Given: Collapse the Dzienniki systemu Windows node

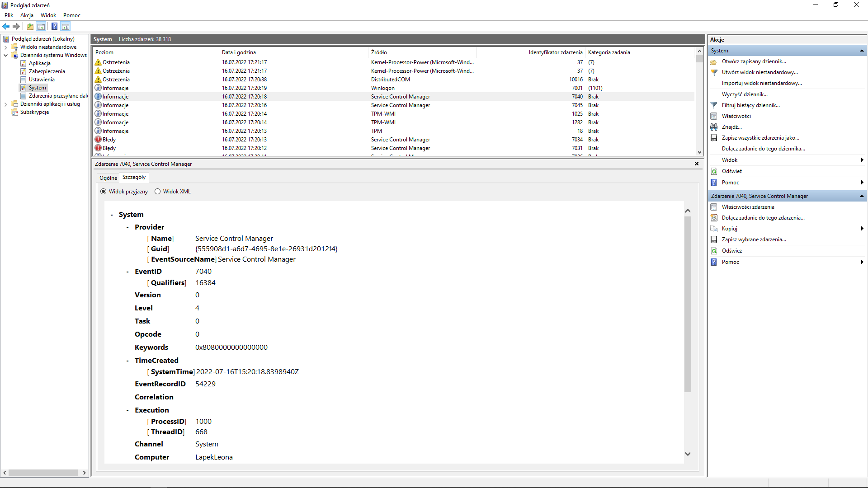Looking at the screenshot, I should (x=5, y=55).
